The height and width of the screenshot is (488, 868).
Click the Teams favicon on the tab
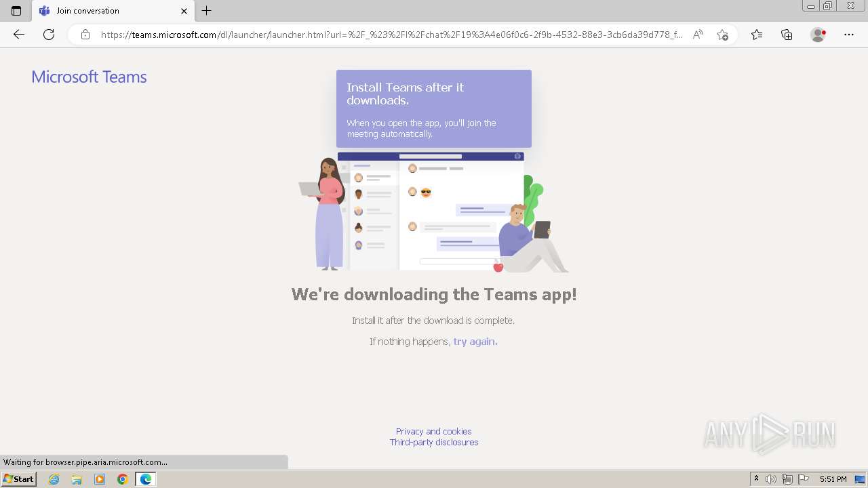pyautogui.click(x=44, y=11)
